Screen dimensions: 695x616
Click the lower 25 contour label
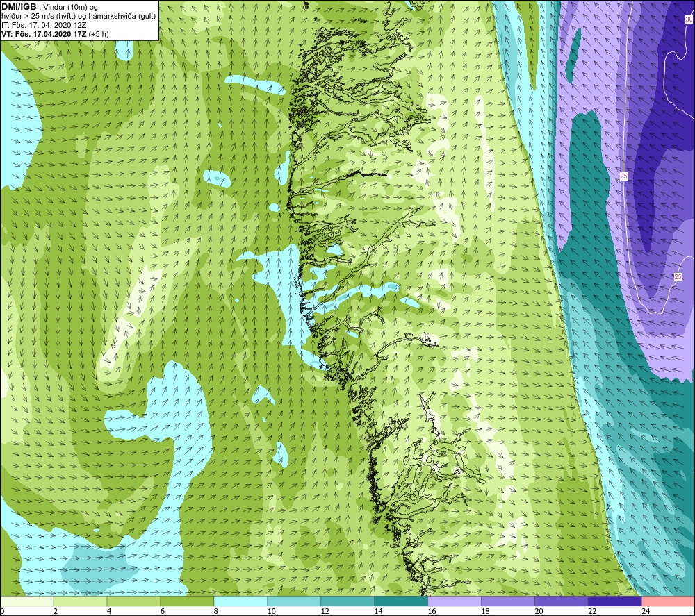(678, 277)
